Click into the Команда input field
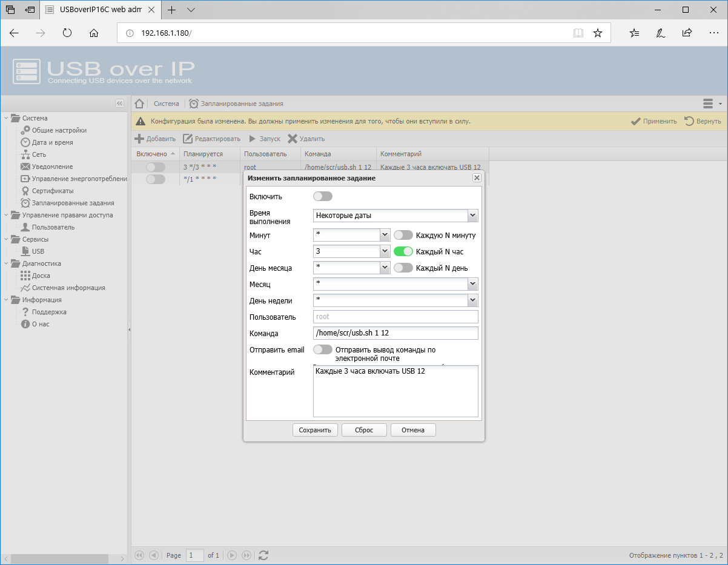728x565 pixels. tap(395, 333)
